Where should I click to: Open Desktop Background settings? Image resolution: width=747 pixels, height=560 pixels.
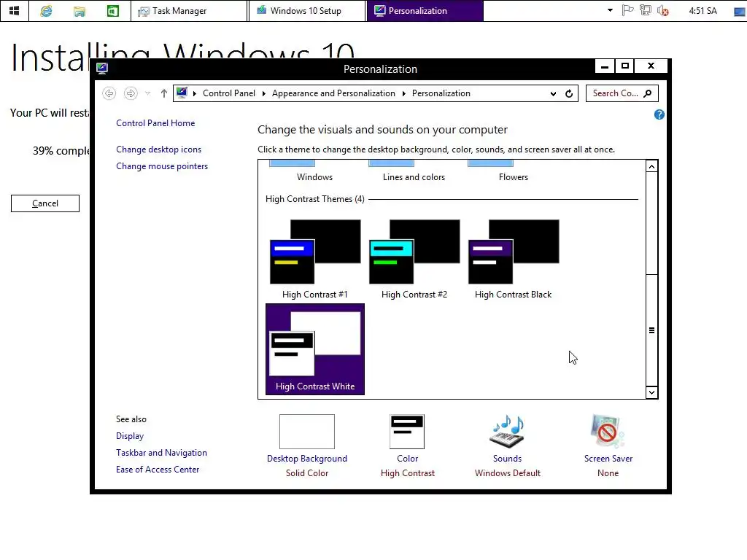(307, 444)
